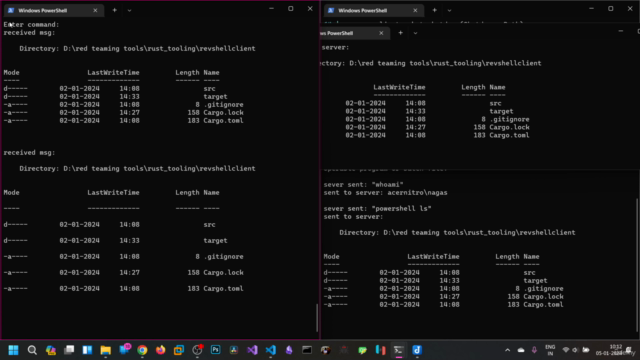640x360 pixels.
Task: Open the microphone tray icon
Action: [534, 350]
